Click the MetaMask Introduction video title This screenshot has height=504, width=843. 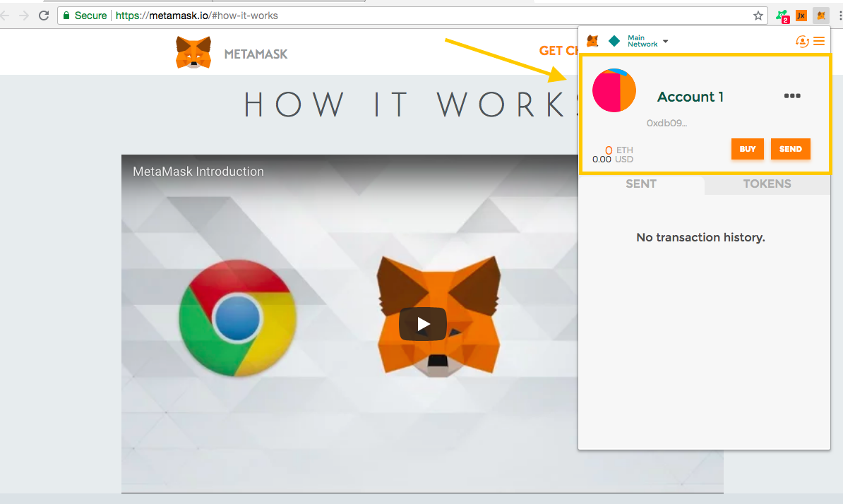pos(198,172)
